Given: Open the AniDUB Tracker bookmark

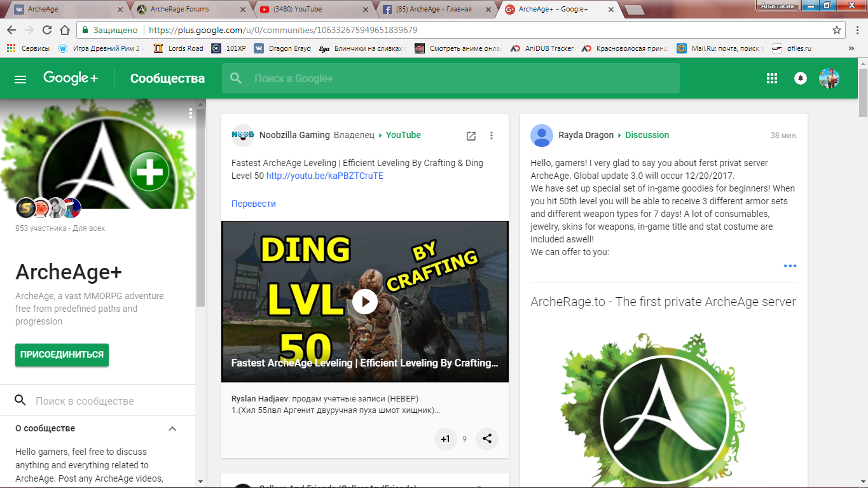Looking at the screenshot, I should (542, 48).
